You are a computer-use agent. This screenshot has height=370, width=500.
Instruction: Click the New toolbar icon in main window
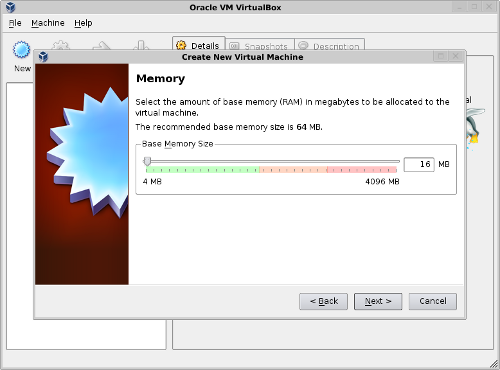[22, 50]
